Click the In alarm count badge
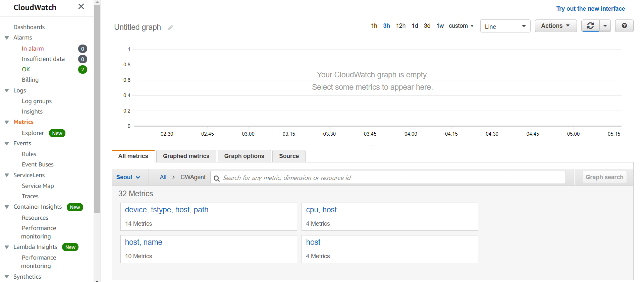The width and height of the screenshot is (644, 282). (83, 49)
